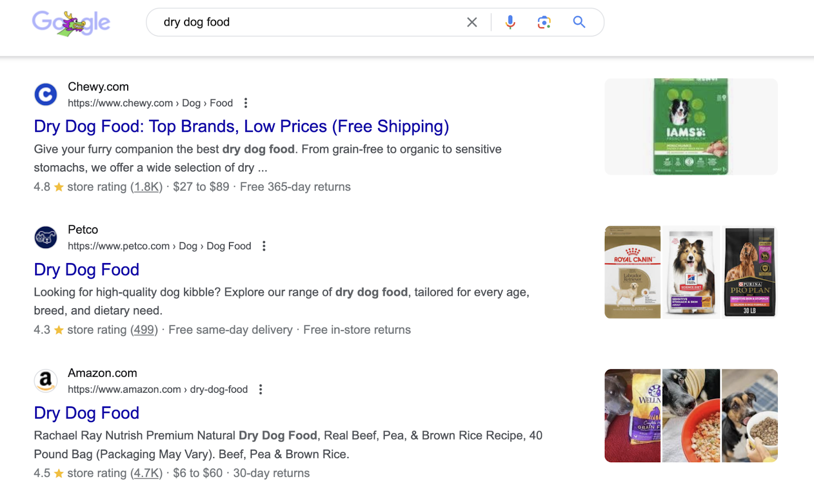
Task: Click the Google doodle logo
Action: pos(71,22)
